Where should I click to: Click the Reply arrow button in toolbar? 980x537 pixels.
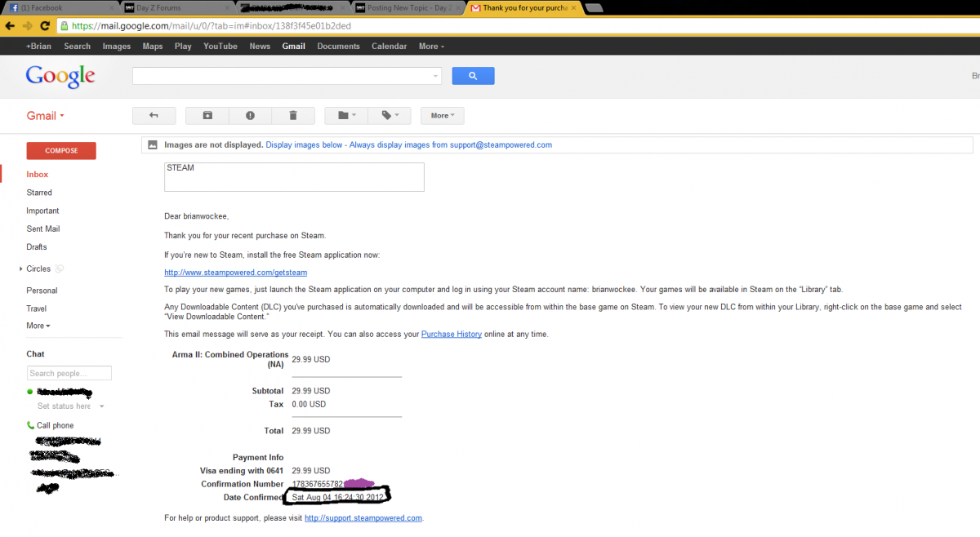click(x=154, y=116)
